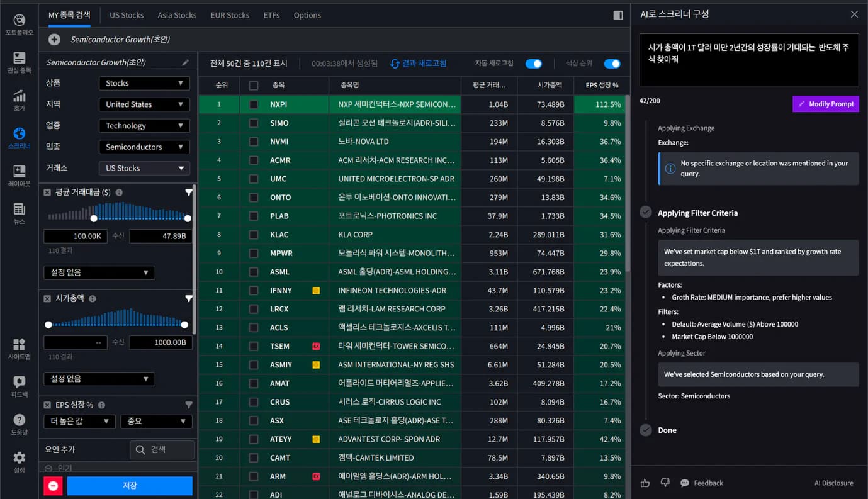Screen dimensions: 868x499
Task: Toggle the 색상 순위 switch
Action: [x=612, y=64]
